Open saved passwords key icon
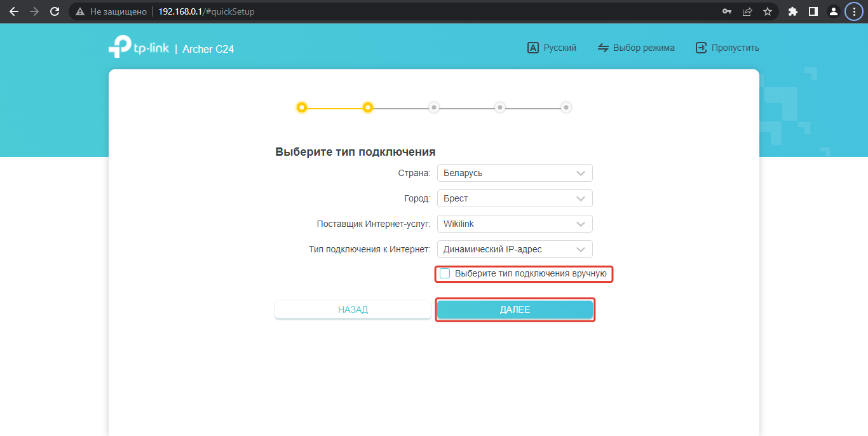This screenshot has height=436, width=868. pos(728,11)
